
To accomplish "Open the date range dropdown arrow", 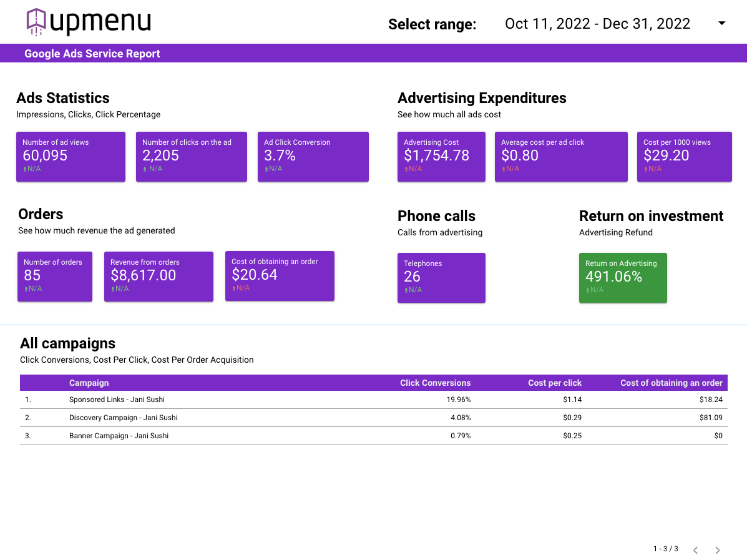I will pyautogui.click(x=721, y=23).
